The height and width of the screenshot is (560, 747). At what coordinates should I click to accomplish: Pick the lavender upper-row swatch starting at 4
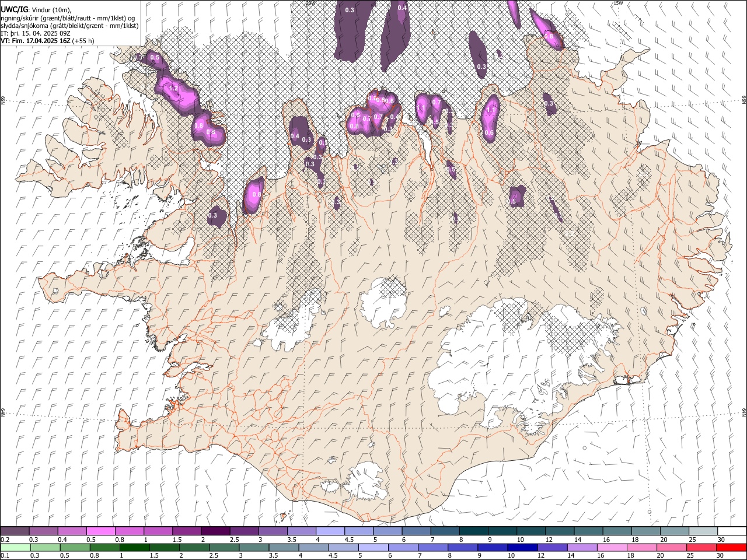coord(330,531)
